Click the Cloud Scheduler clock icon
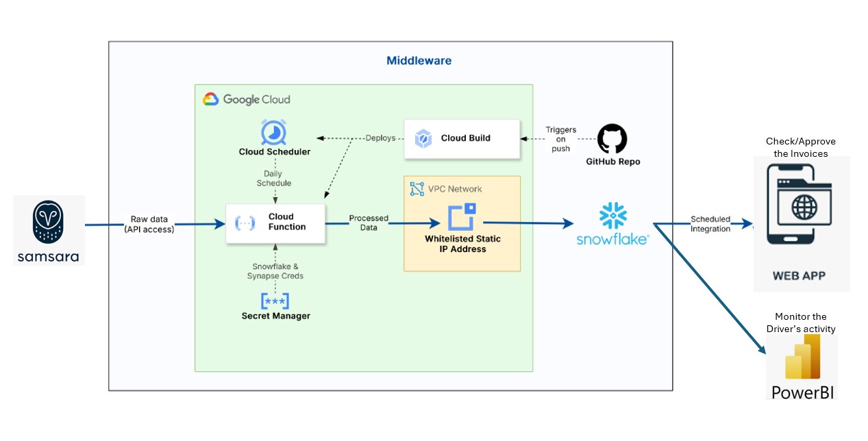This screenshot has width=868, height=441. click(273, 134)
